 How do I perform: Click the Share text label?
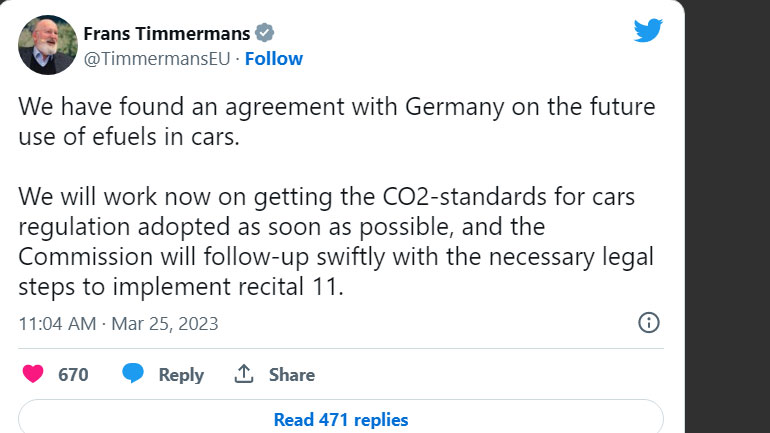(291, 375)
